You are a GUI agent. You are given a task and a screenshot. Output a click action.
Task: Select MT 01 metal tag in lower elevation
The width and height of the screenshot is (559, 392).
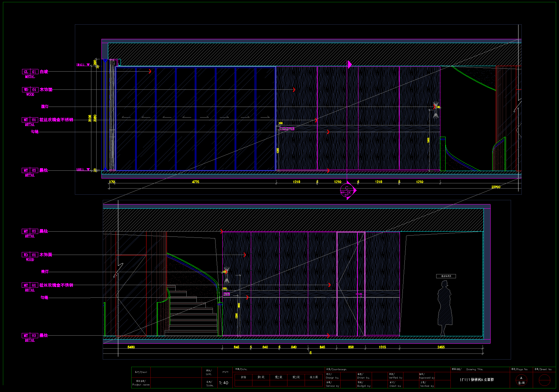(x=30, y=285)
